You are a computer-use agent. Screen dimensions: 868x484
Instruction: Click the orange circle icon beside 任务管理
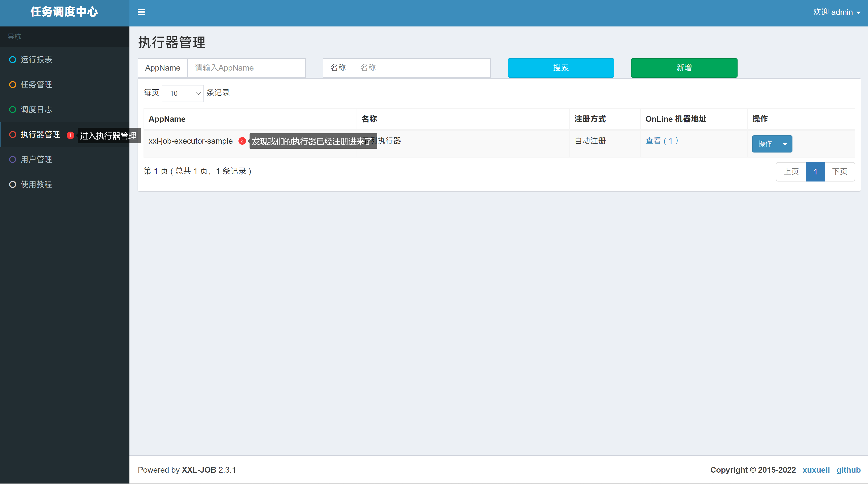13,85
